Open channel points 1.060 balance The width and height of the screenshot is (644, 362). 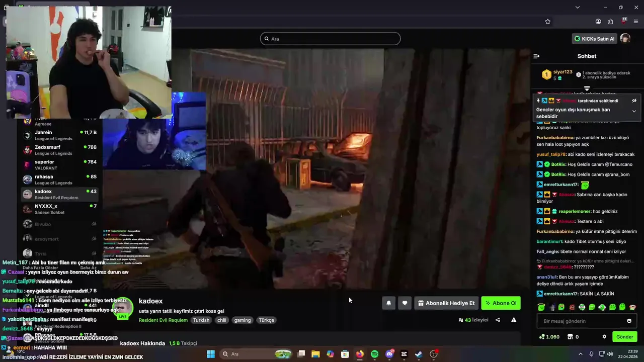tap(549, 337)
